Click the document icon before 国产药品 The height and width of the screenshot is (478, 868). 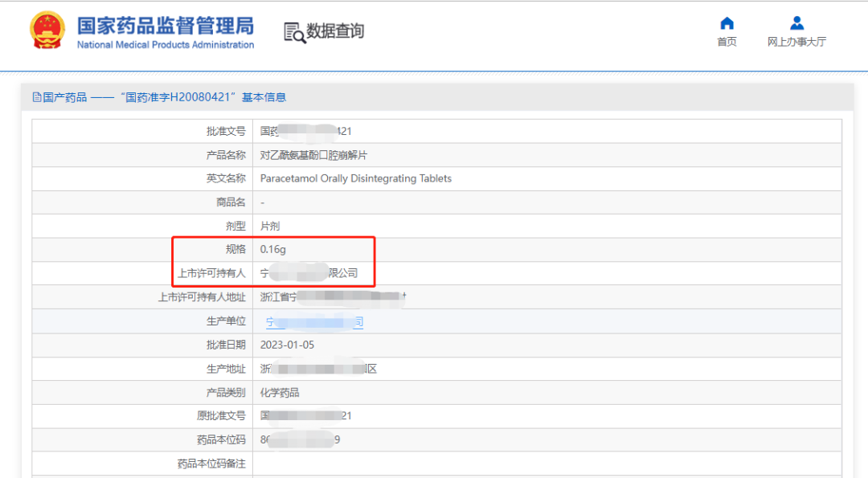36,97
